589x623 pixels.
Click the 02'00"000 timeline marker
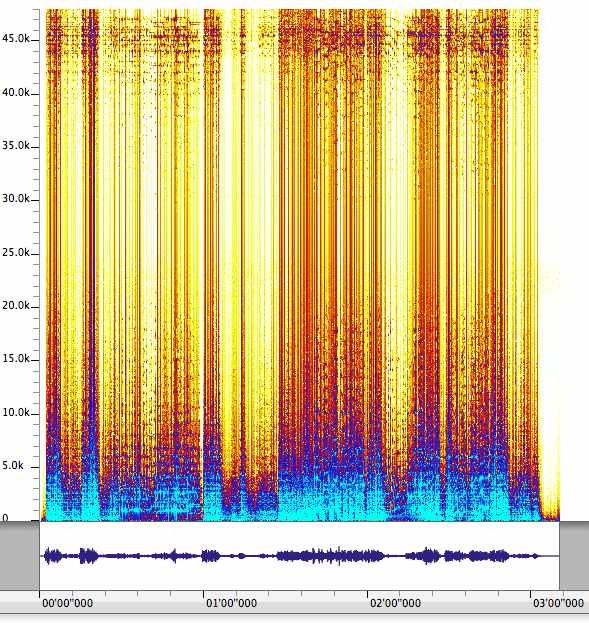click(x=395, y=603)
